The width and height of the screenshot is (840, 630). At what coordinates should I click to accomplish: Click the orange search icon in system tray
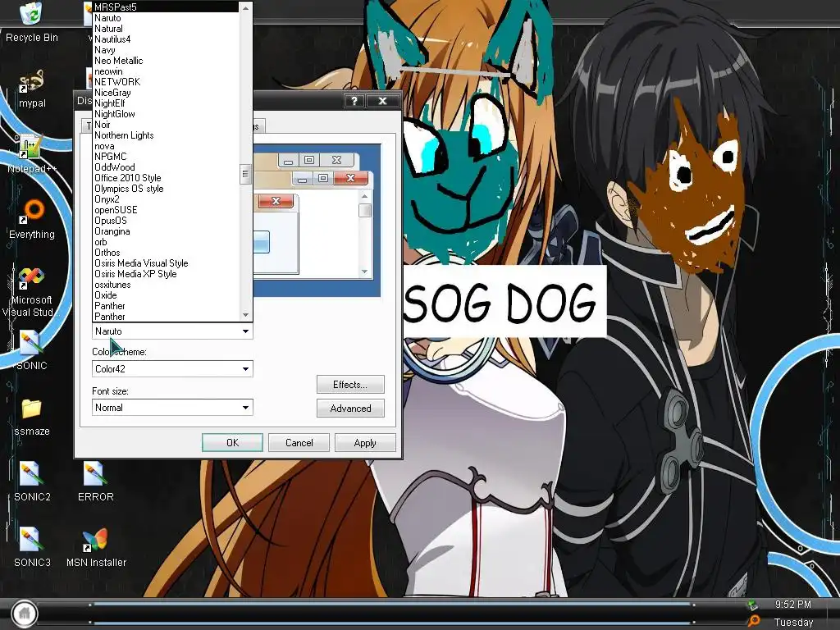point(754,621)
